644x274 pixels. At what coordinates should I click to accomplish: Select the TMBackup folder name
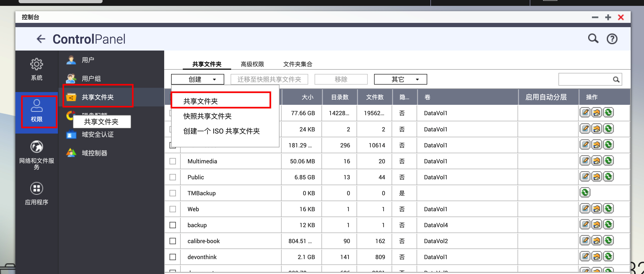(202, 193)
